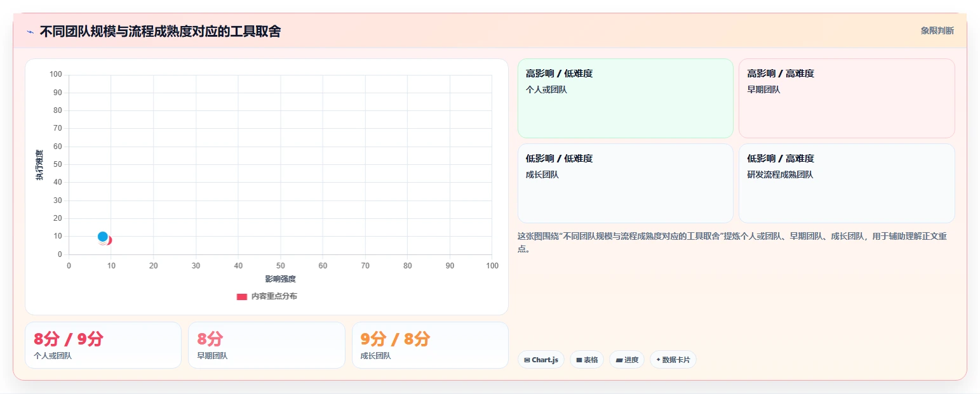
Task: Click the lightning icon beside the title
Action: pos(30,32)
